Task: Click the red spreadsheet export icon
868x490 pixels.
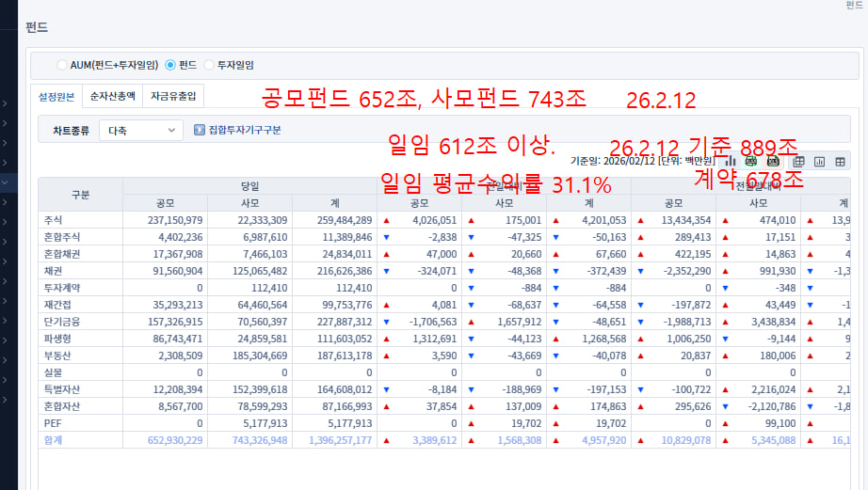Action: pyautogui.click(x=773, y=161)
